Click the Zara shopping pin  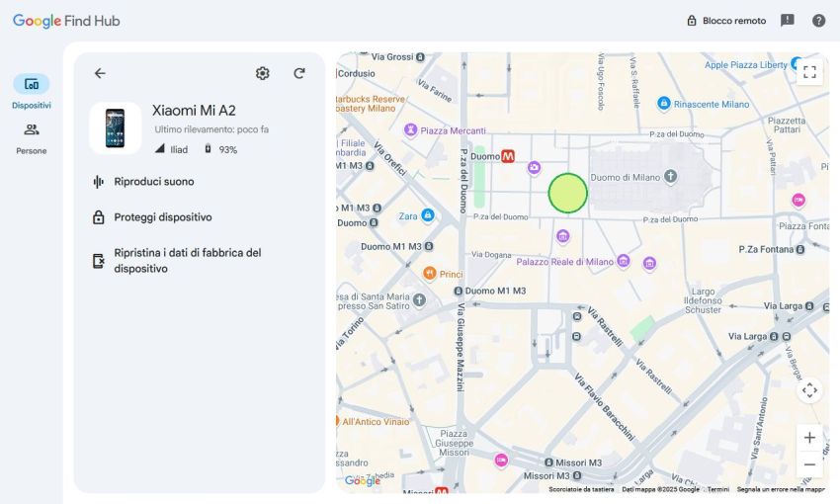click(428, 215)
